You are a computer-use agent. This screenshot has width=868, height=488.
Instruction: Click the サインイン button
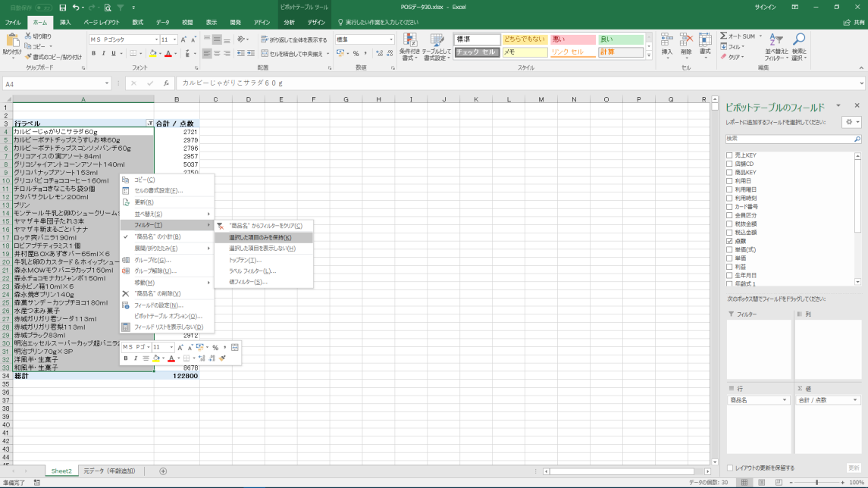pyautogui.click(x=766, y=7)
